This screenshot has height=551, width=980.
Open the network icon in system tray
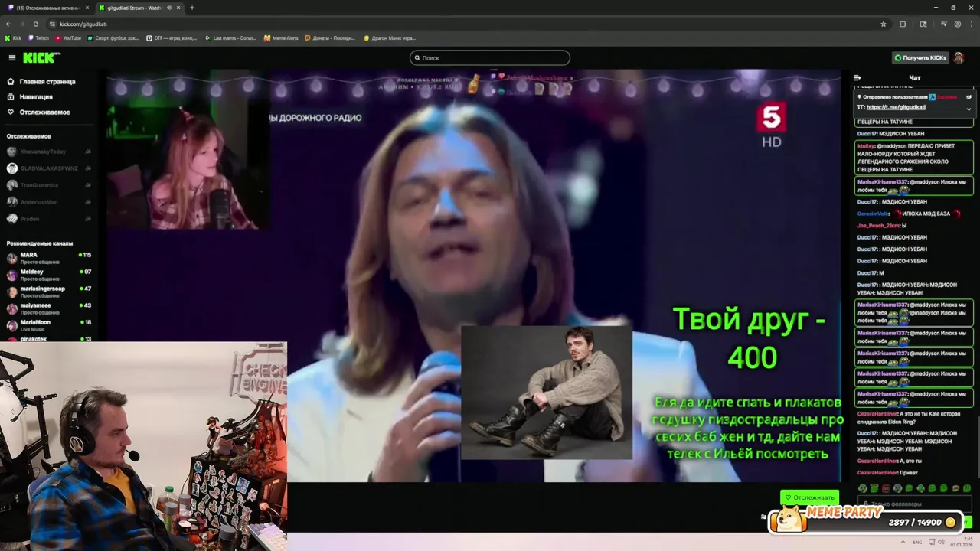click(930, 542)
